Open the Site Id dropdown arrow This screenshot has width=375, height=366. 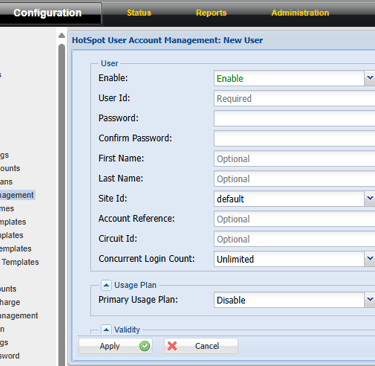pyautogui.click(x=370, y=198)
